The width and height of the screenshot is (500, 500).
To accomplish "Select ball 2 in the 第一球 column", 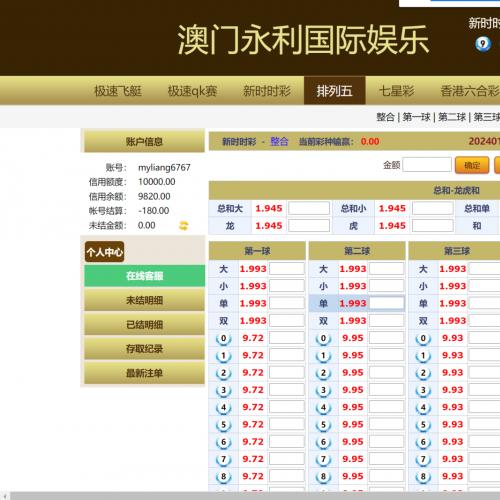I will [223, 373].
